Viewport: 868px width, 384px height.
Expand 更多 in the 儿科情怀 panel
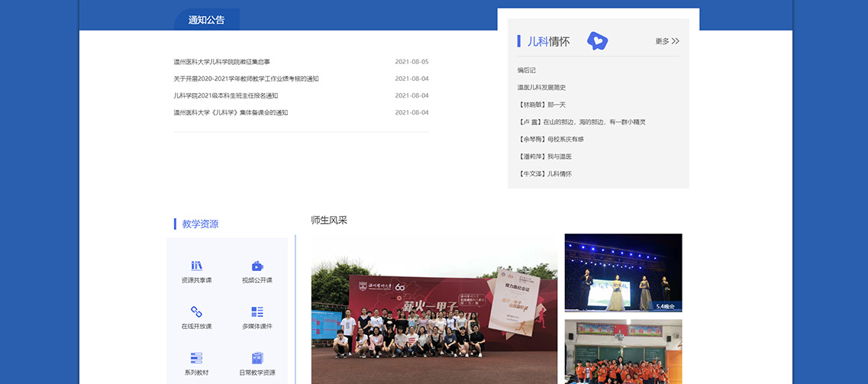click(666, 41)
